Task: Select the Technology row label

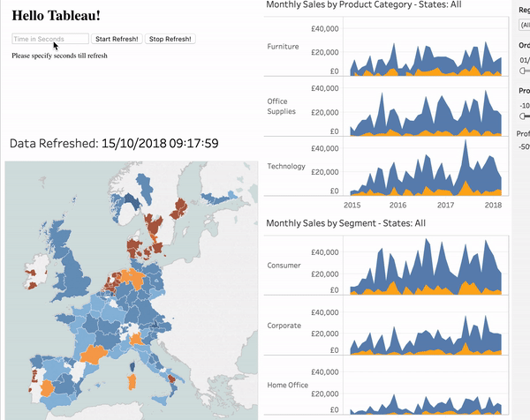Action: [286, 166]
